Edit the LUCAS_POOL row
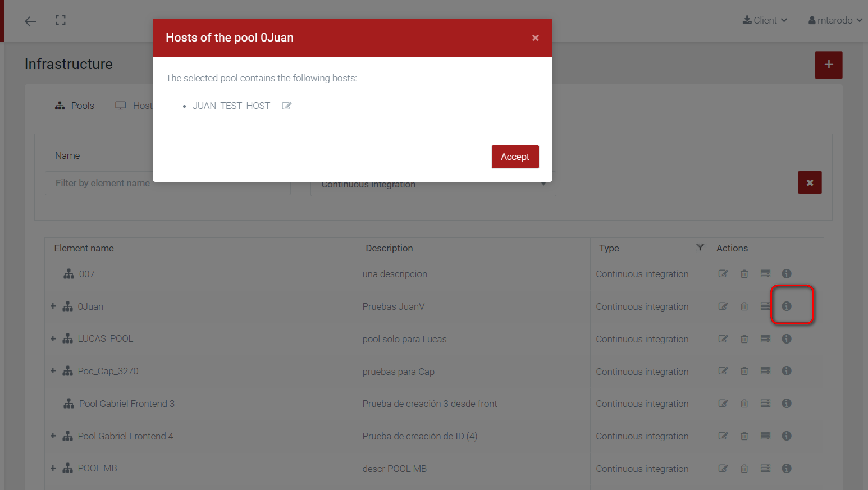The image size is (868, 490). pyautogui.click(x=723, y=338)
